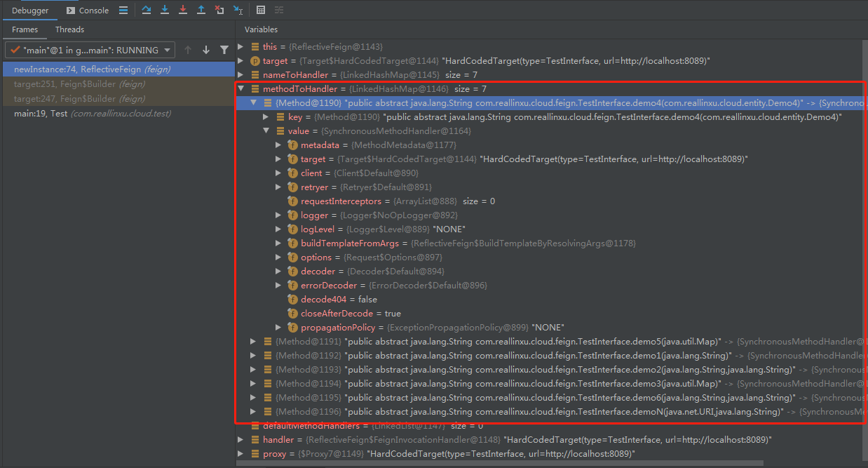Select frame main:19, Test
The height and width of the screenshot is (468, 868).
tap(117, 114)
